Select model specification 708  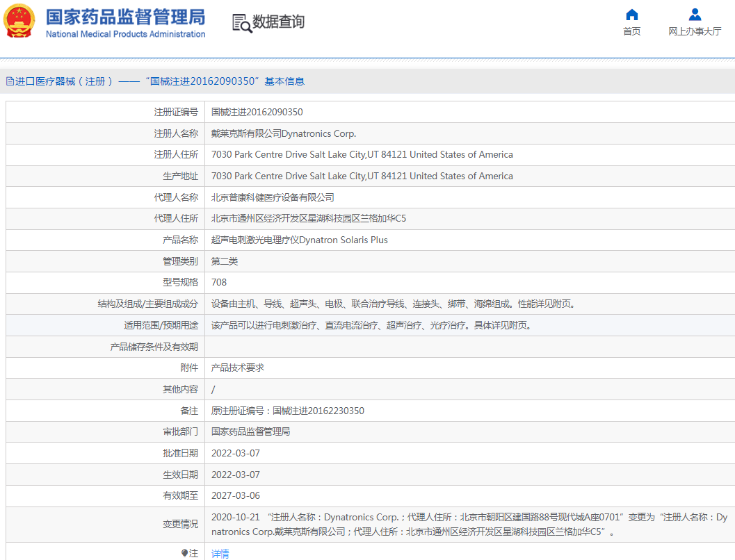[219, 282]
